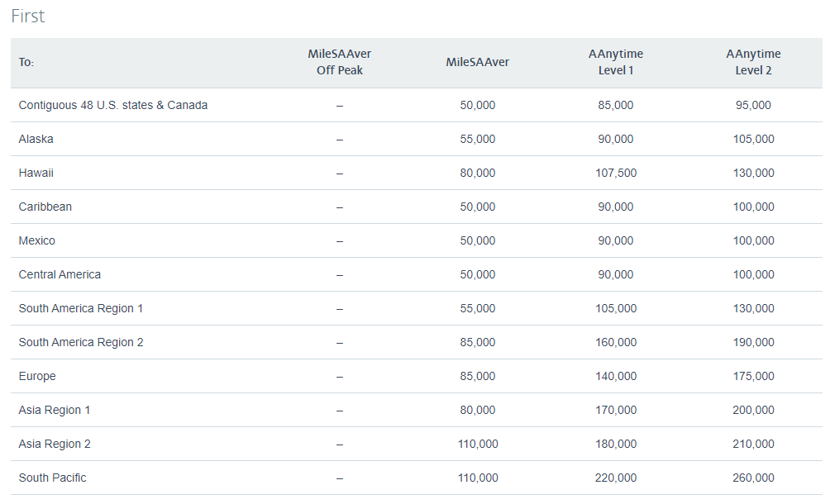Select the MileSAAver Off Peak column header

point(339,62)
